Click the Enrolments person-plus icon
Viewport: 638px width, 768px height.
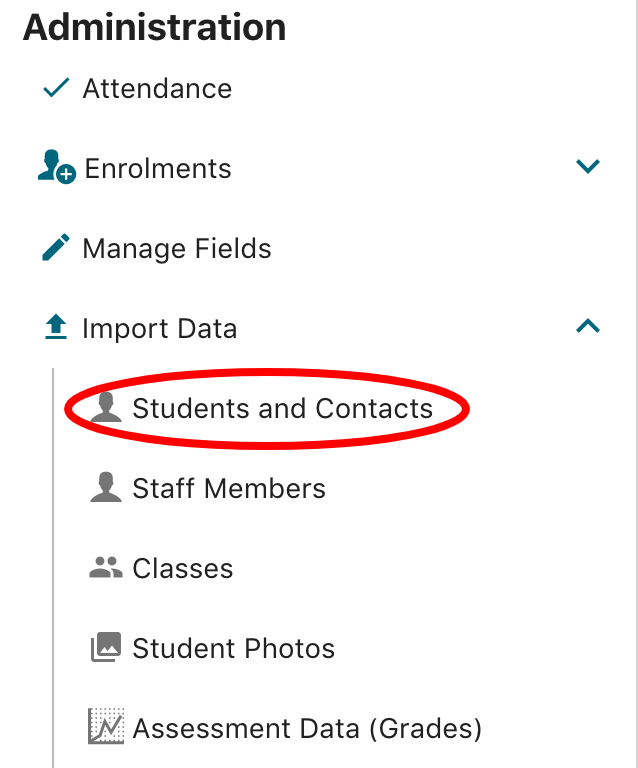[57, 168]
